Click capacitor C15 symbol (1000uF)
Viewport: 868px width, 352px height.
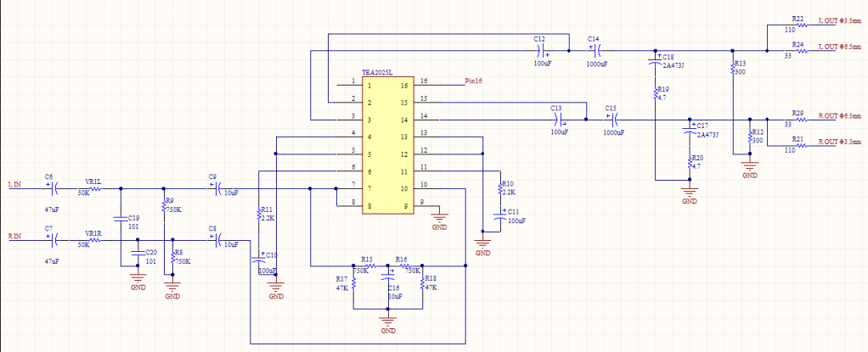611,120
